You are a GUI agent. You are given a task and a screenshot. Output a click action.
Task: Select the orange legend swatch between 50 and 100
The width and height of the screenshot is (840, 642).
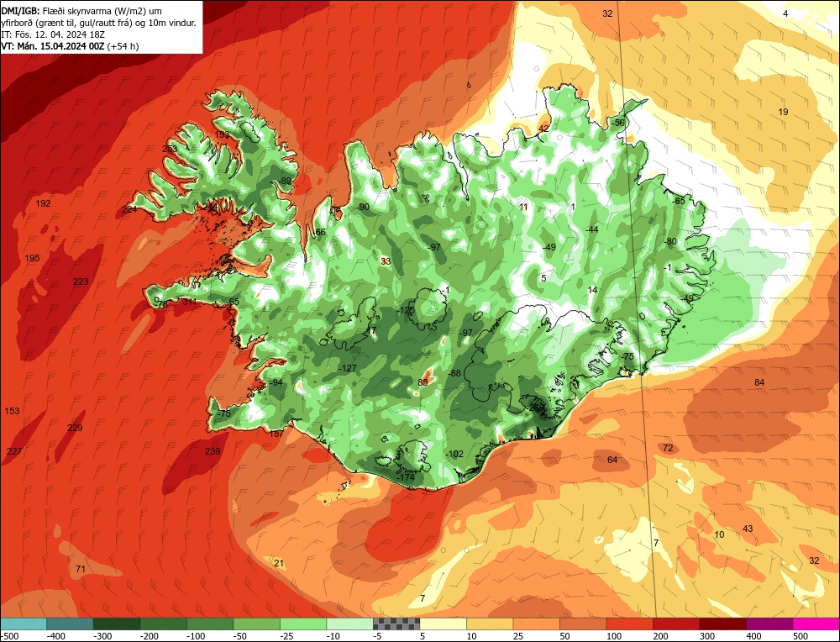[x=583, y=624]
